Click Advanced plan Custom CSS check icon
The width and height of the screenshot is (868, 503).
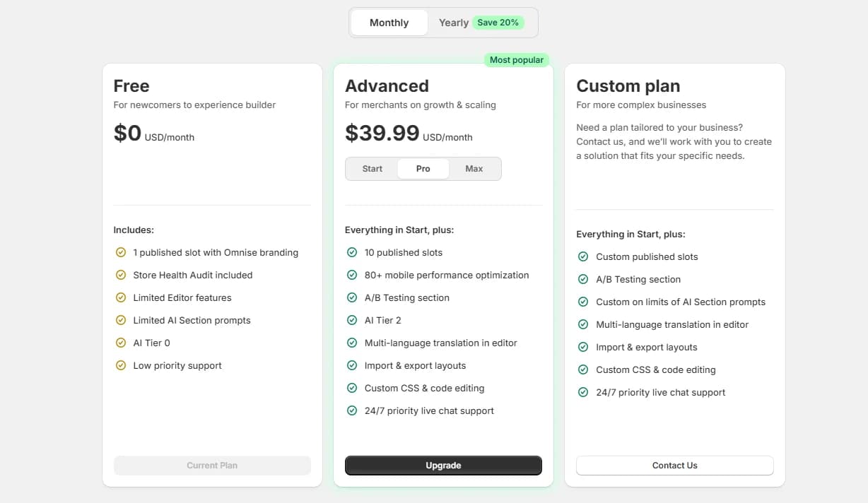click(352, 388)
